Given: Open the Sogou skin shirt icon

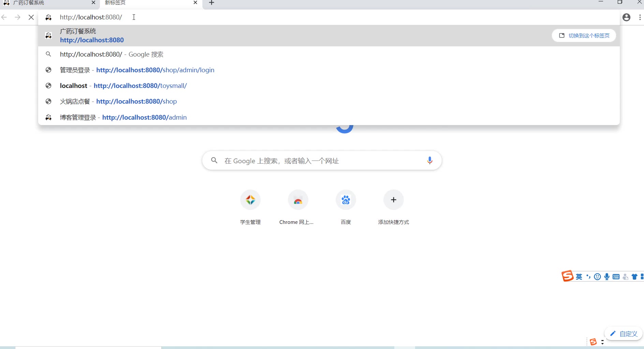Looking at the screenshot, I should click(634, 277).
